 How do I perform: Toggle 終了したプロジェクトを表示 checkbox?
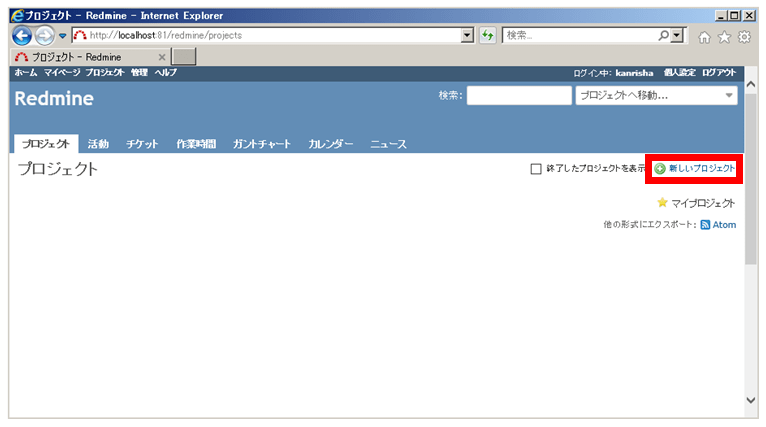tap(536, 169)
